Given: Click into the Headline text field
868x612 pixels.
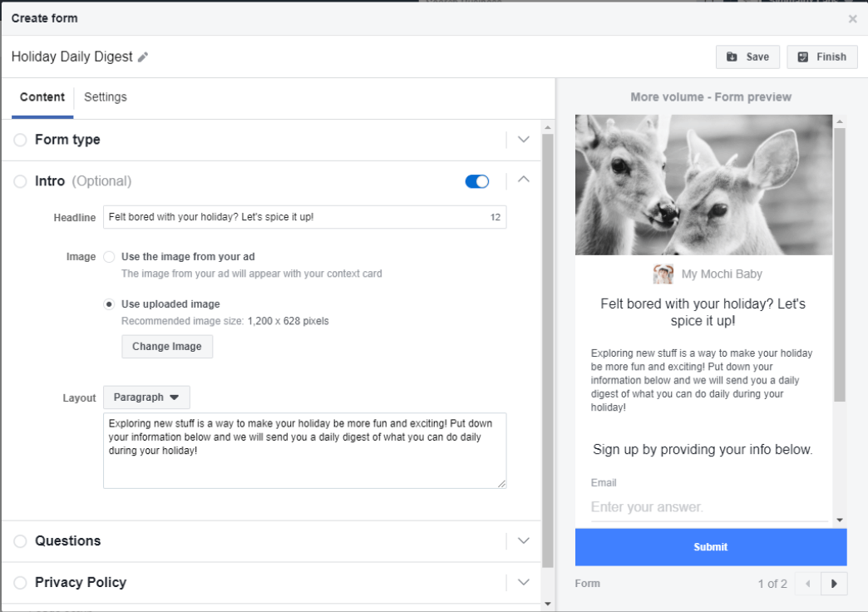Looking at the screenshot, I should point(304,217).
